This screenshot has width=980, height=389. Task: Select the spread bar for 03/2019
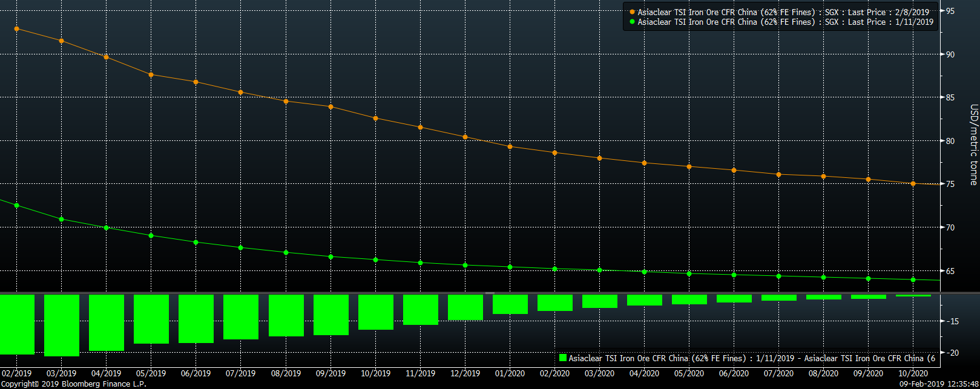[x=61, y=325]
